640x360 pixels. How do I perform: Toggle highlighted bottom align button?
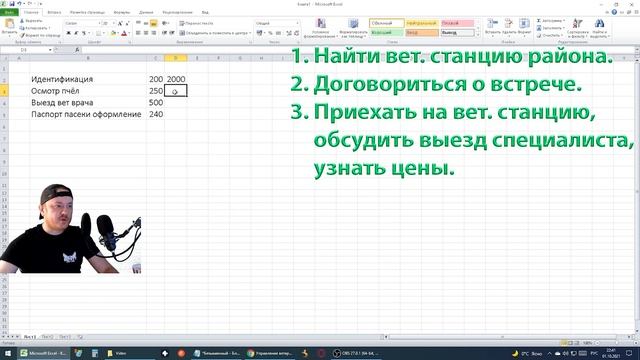tap(153, 23)
